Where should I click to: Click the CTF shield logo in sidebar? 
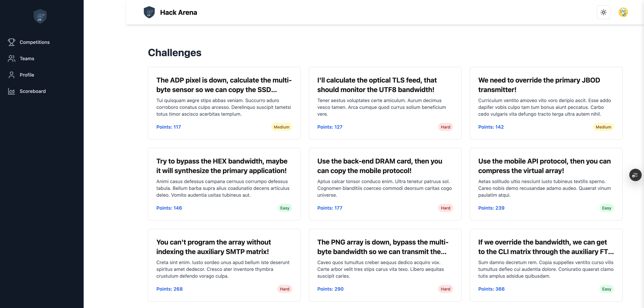(x=40, y=17)
